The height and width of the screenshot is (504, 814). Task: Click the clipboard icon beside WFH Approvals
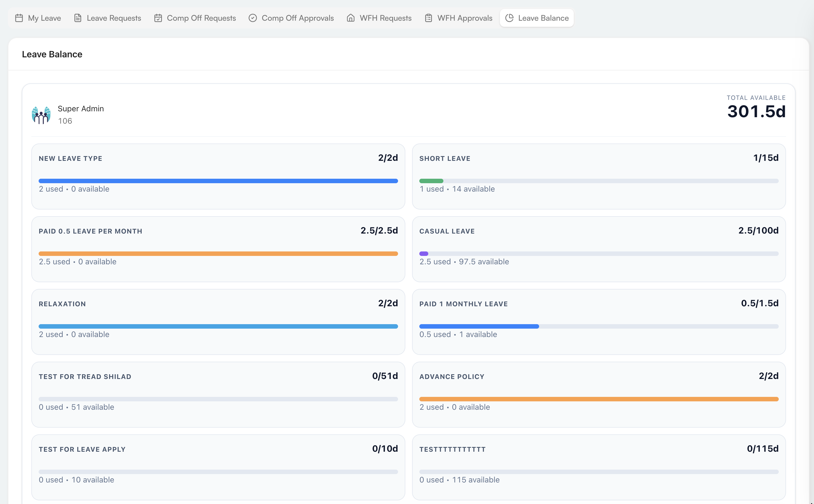429,18
